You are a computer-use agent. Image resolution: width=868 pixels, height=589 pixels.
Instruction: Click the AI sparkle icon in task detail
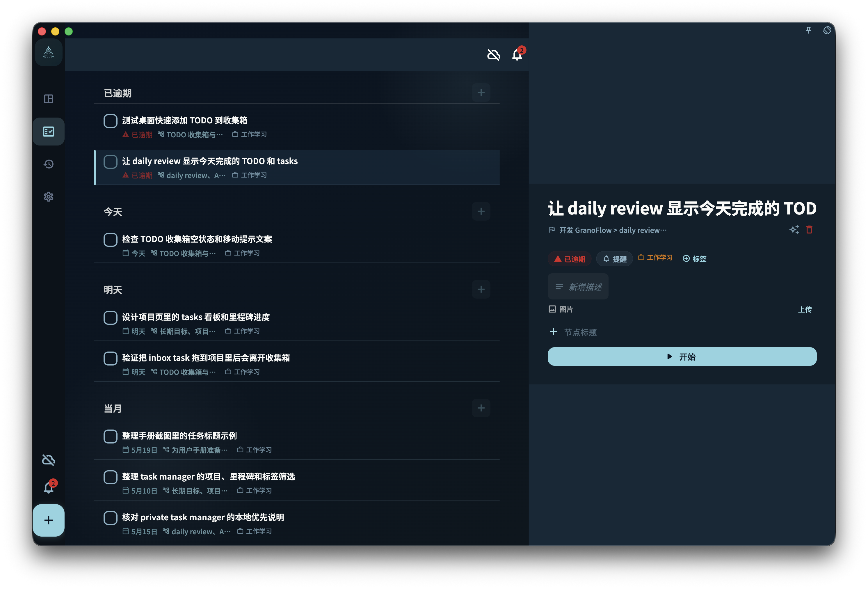[x=794, y=230]
